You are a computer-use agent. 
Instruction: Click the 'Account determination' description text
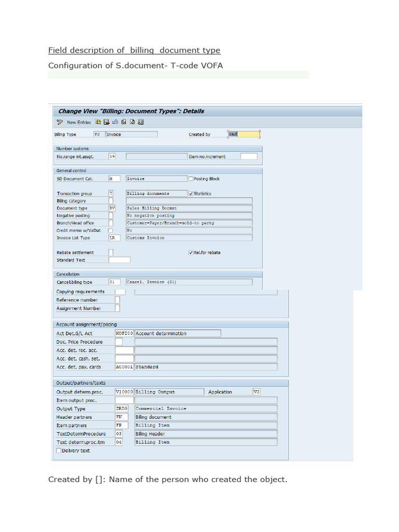point(161,334)
